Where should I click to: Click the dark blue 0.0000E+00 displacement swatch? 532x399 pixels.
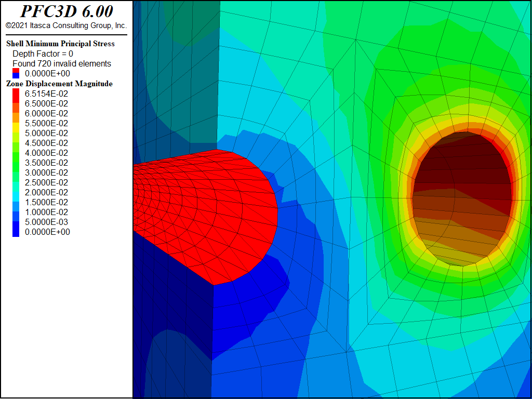[x=16, y=232]
